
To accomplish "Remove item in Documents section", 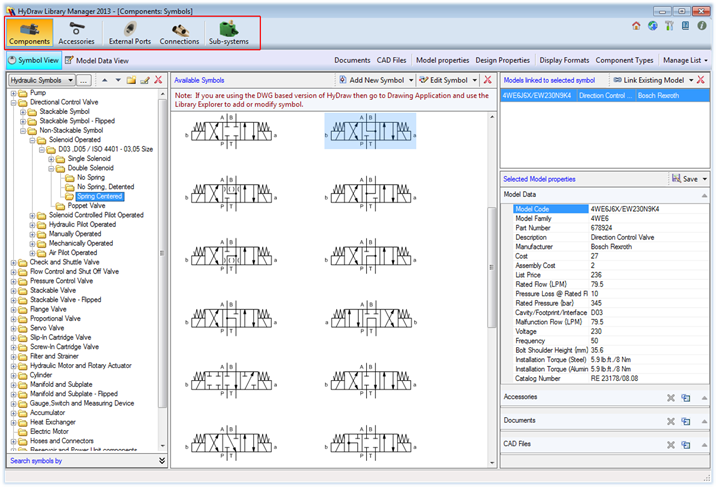I will click(x=671, y=421).
